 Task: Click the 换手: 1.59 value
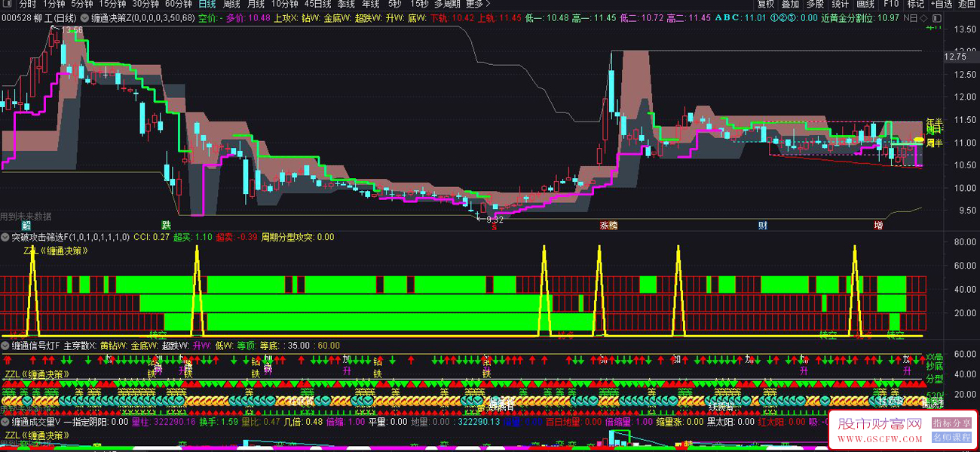pyautogui.click(x=218, y=423)
